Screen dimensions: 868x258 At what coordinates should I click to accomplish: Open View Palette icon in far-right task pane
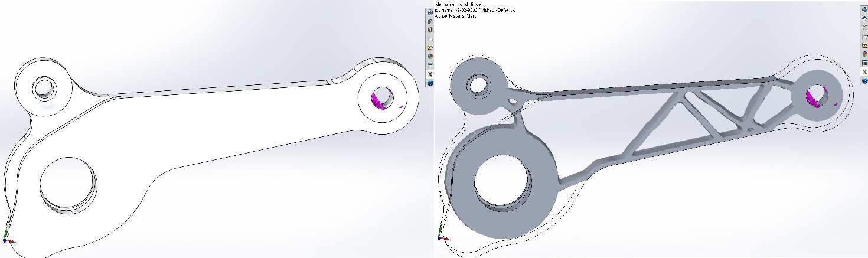coord(864,47)
